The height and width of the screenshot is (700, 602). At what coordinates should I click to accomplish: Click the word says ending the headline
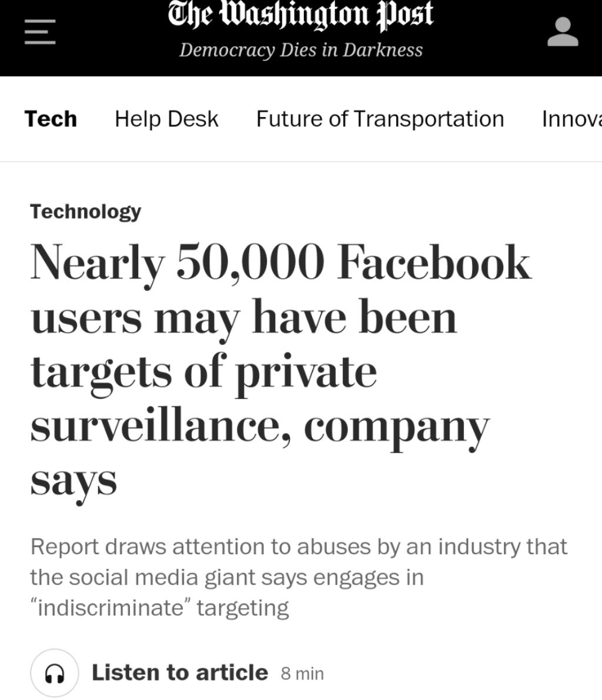click(x=73, y=480)
